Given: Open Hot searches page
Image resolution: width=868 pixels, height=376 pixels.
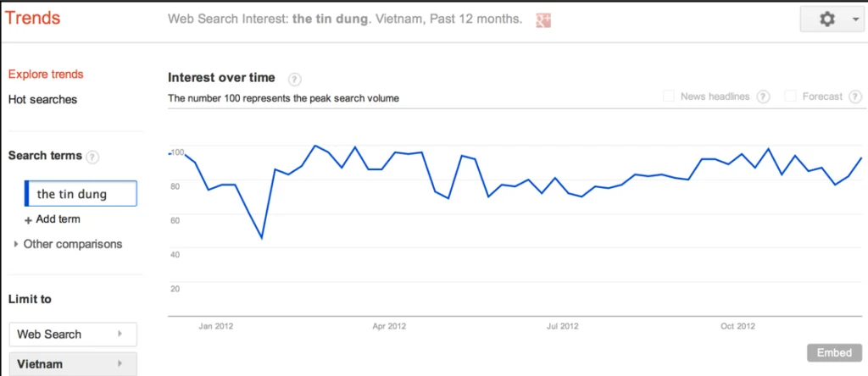Looking at the screenshot, I should tap(42, 99).
